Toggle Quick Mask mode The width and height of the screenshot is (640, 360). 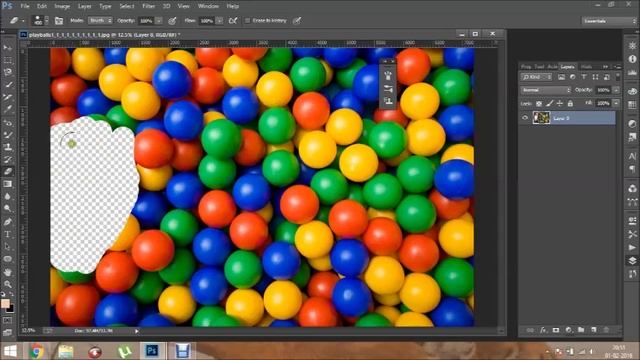pos(7,321)
